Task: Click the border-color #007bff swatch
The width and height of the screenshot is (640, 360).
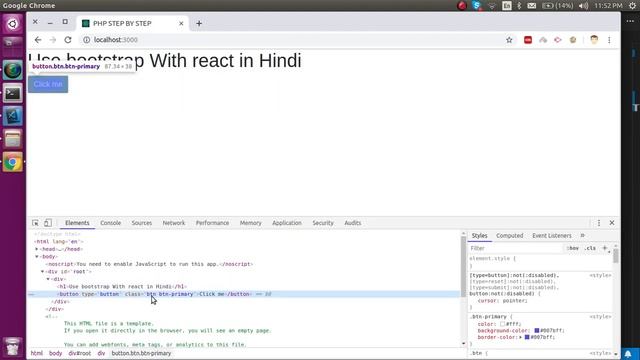Action: click(x=527, y=337)
